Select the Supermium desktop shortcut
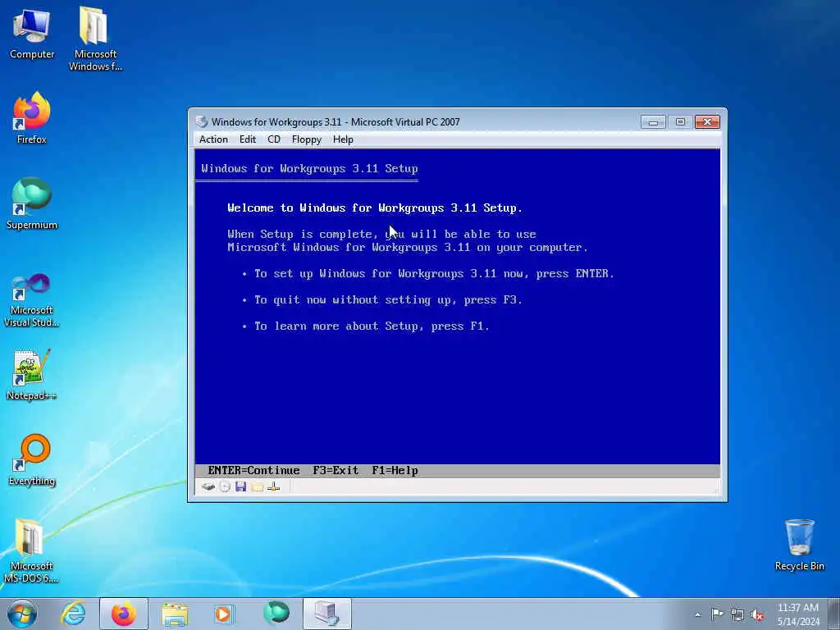The width and height of the screenshot is (840, 630). [x=32, y=204]
